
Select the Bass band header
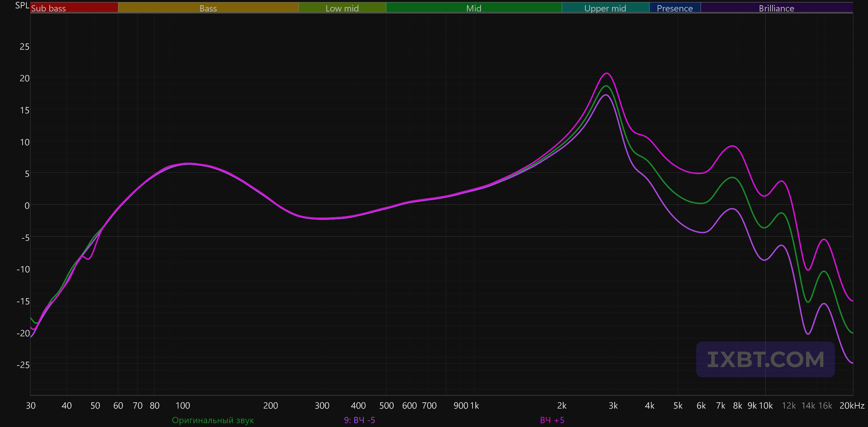tap(208, 8)
